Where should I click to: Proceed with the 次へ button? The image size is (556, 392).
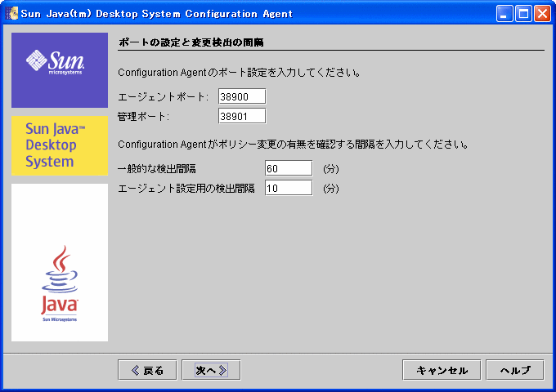pos(211,370)
